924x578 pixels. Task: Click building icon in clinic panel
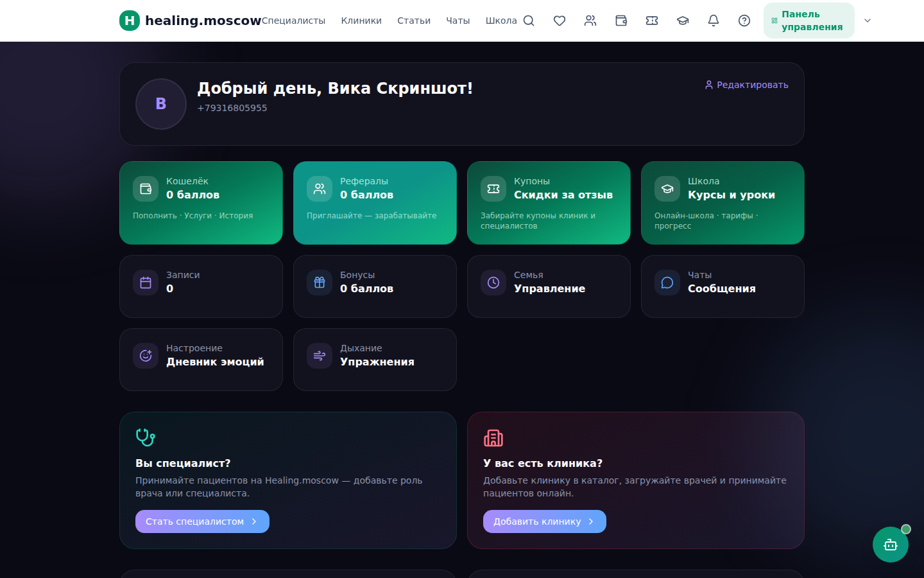pyautogui.click(x=493, y=438)
